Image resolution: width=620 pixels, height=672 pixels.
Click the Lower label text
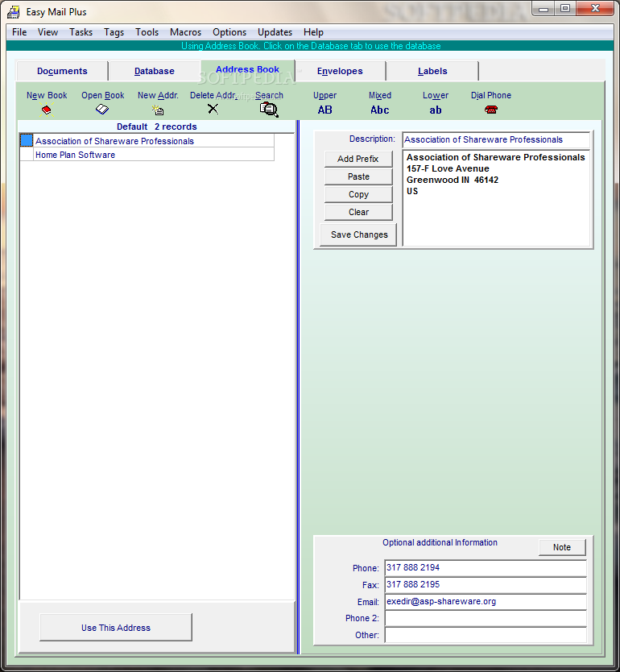[436, 95]
